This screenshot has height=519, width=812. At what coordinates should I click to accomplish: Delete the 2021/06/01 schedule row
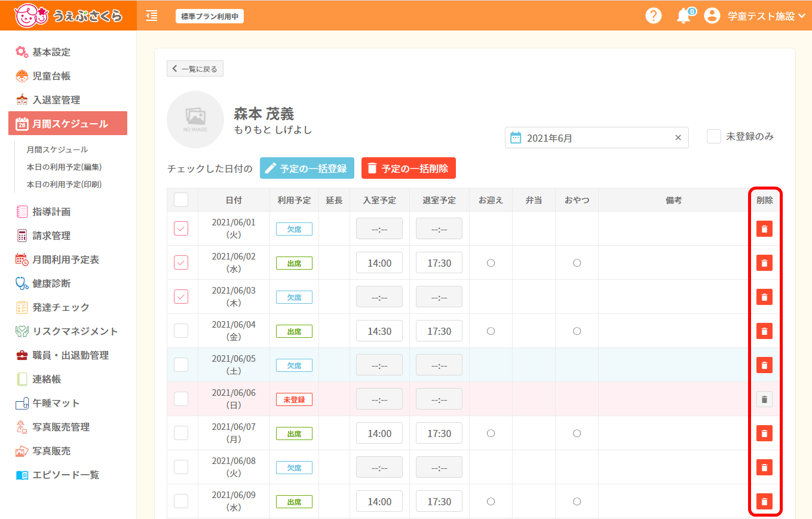pos(764,228)
